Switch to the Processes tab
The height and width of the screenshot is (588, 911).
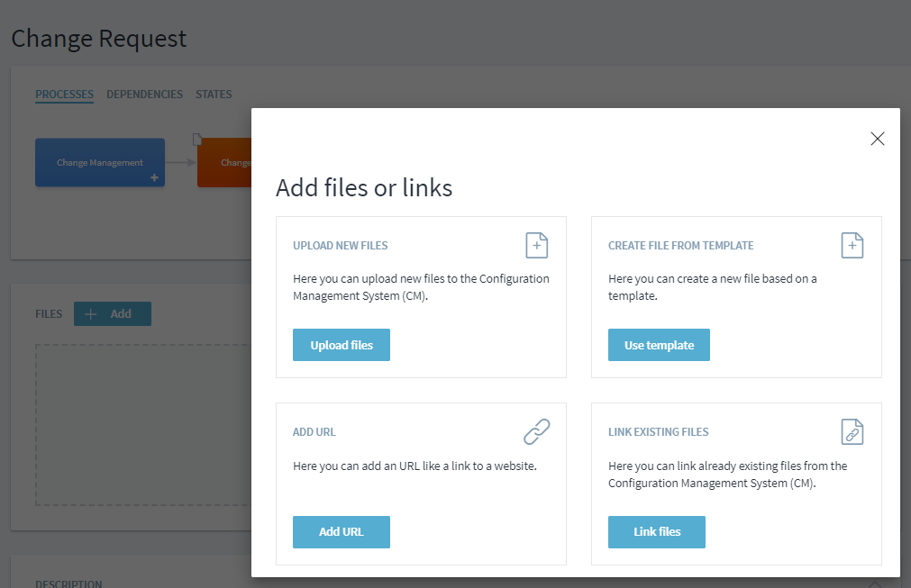pyautogui.click(x=64, y=95)
